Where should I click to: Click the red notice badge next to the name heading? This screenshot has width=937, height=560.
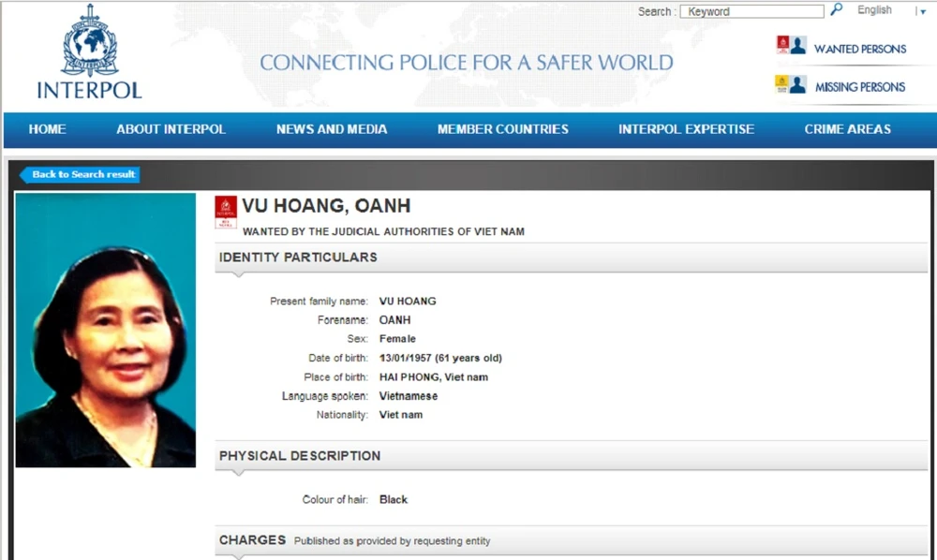(x=226, y=212)
